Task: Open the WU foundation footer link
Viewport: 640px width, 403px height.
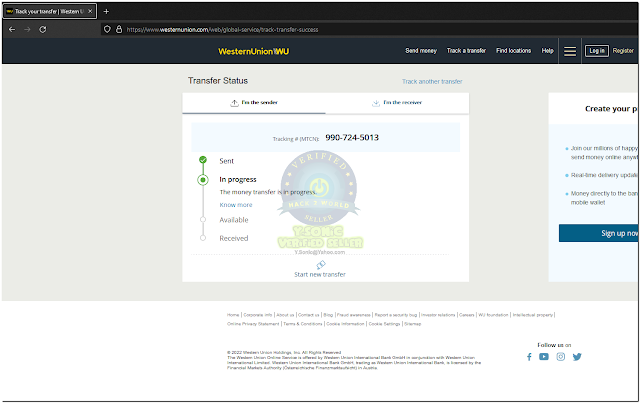Action: (493, 315)
